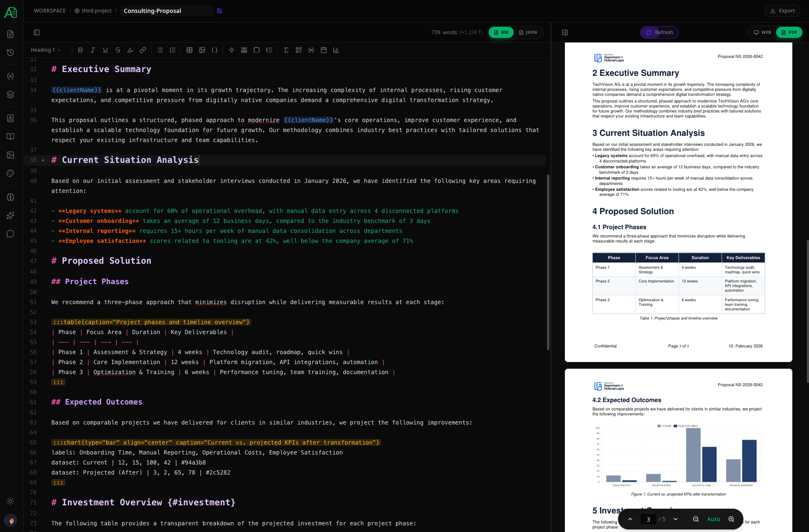
Task: Open the third project breadcrumb menu item
Action: click(x=96, y=10)
